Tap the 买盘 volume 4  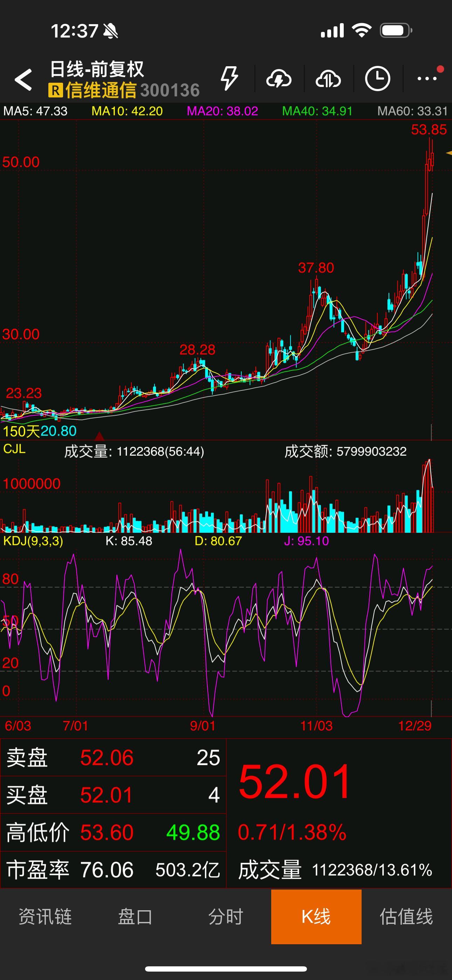tap(214, 795)
